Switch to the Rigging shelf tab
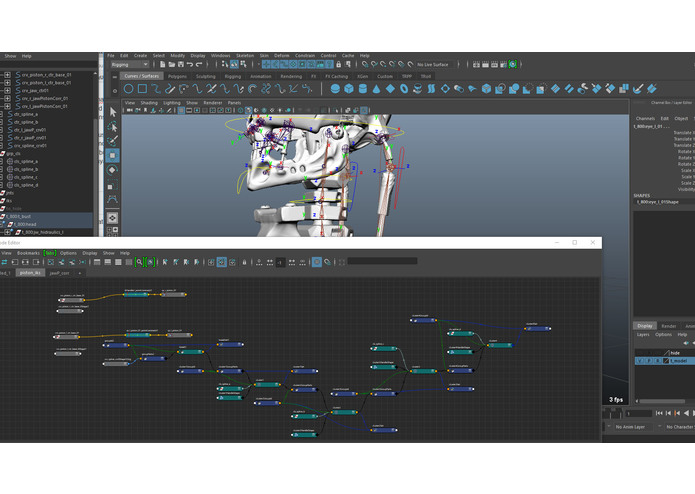 (233, 77)
